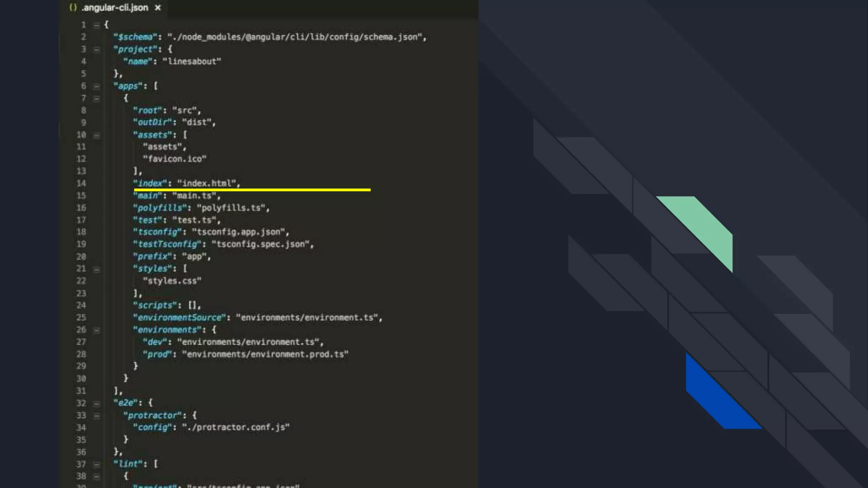The width and height of the screenshot is (868, 488).
Task: Click "./protractor.conf.js" config value
Action: 236,427
